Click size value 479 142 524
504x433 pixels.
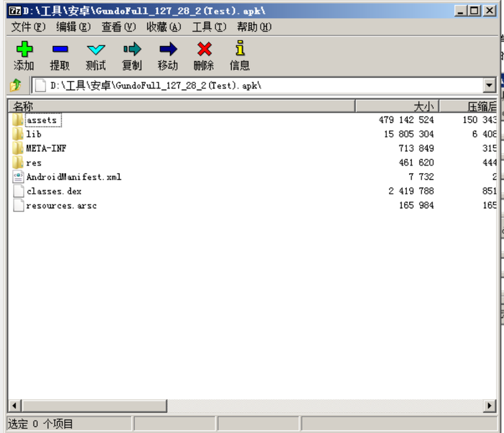[x=406, y=120]
